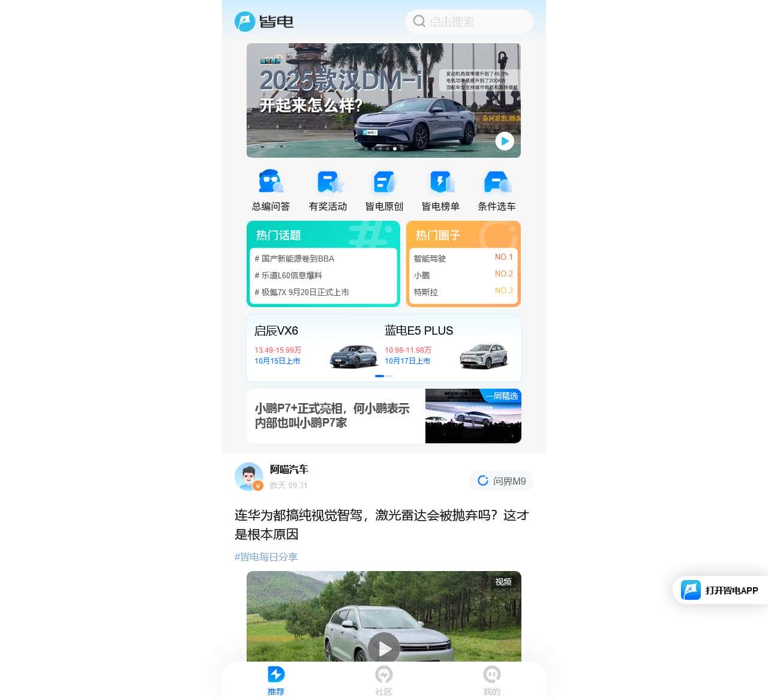This screenshot has width=768, height=700.
Task: Open the 智能驾驶 circle ranked NO.1
Action: (463, 259)
